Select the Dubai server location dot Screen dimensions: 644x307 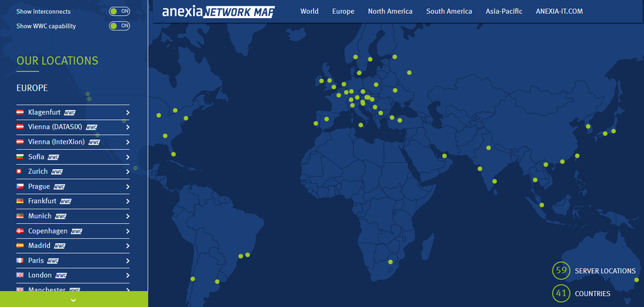tap(444, 156)
